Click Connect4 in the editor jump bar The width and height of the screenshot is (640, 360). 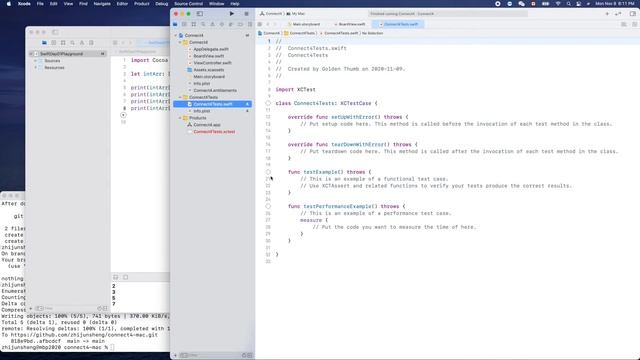[x=269, y=33]
